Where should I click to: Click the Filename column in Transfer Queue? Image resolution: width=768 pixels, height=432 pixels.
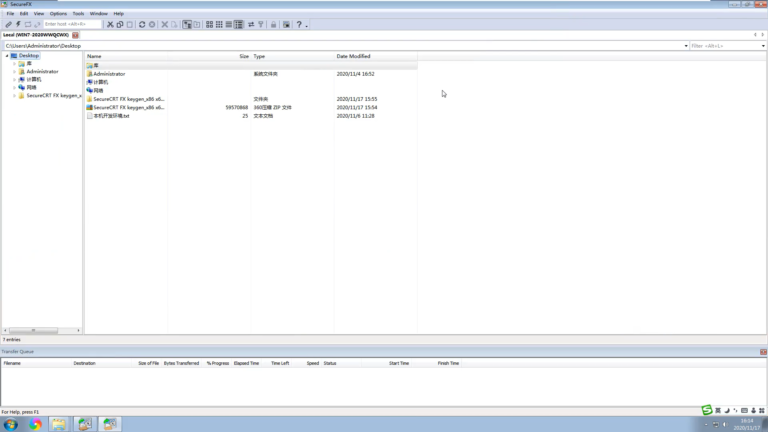36,363
